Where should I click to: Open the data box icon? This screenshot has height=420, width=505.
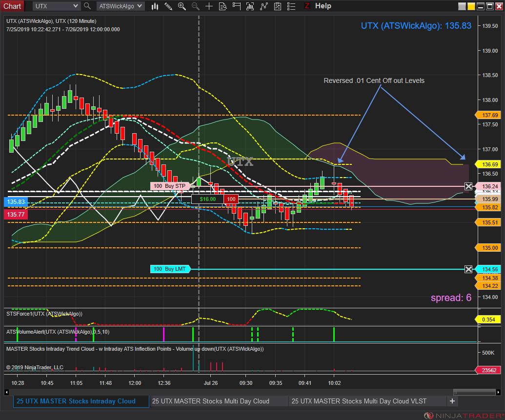(222, 6)
